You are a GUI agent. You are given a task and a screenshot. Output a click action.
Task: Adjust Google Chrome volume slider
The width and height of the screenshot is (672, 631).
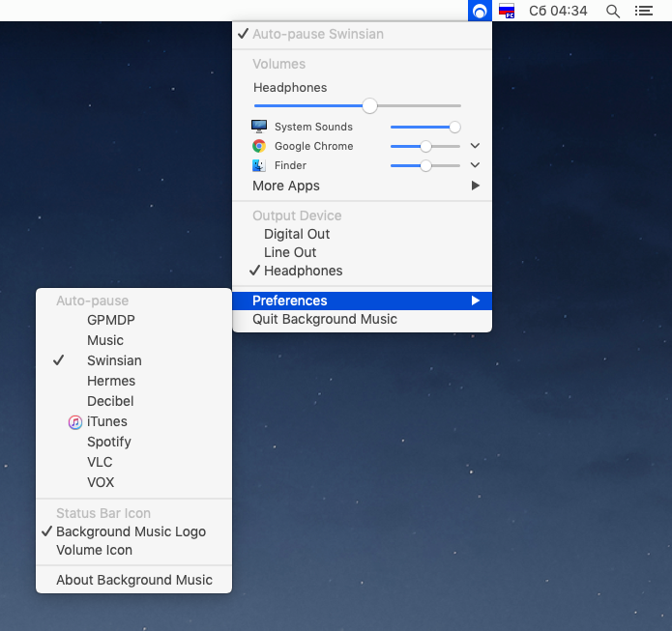click(x=425, y=147)
